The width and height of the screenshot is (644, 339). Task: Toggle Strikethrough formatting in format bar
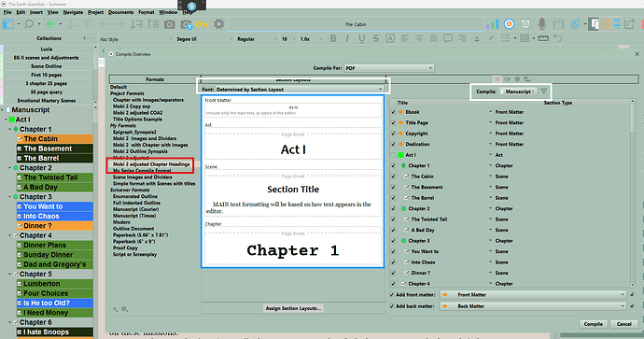click(376, 38)
